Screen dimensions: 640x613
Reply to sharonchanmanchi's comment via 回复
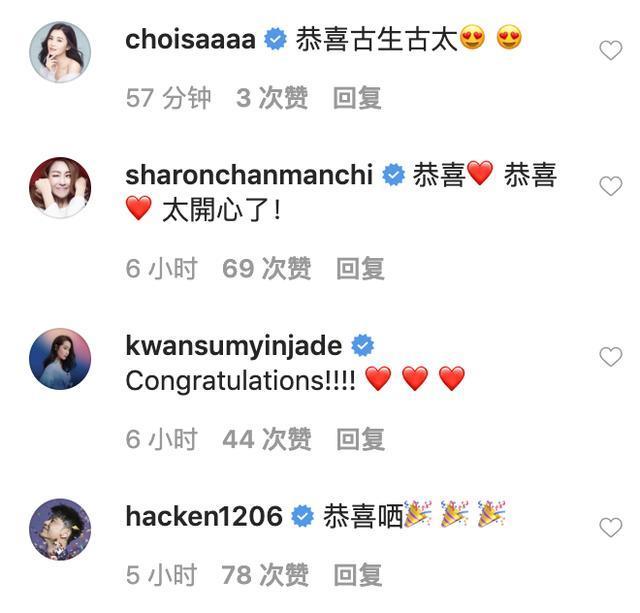360,269
